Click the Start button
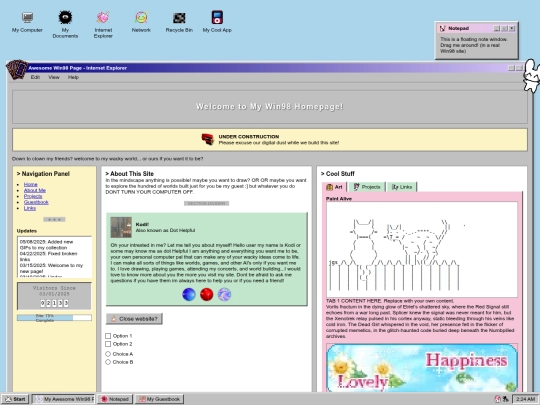This screenshot has width=540, height=405. tap(15, 399)
